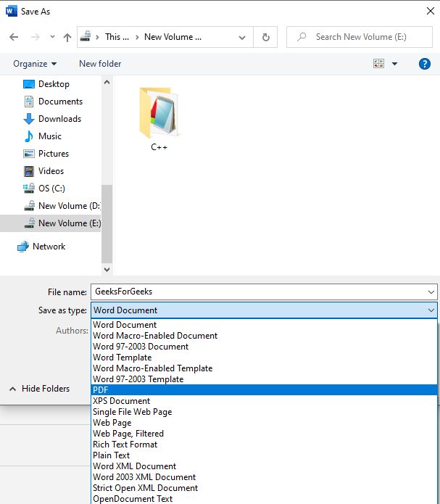Screen dimensions: 440x504
Task: Expand the File name dropdown arrow
Action: click(x=431, y=292)
